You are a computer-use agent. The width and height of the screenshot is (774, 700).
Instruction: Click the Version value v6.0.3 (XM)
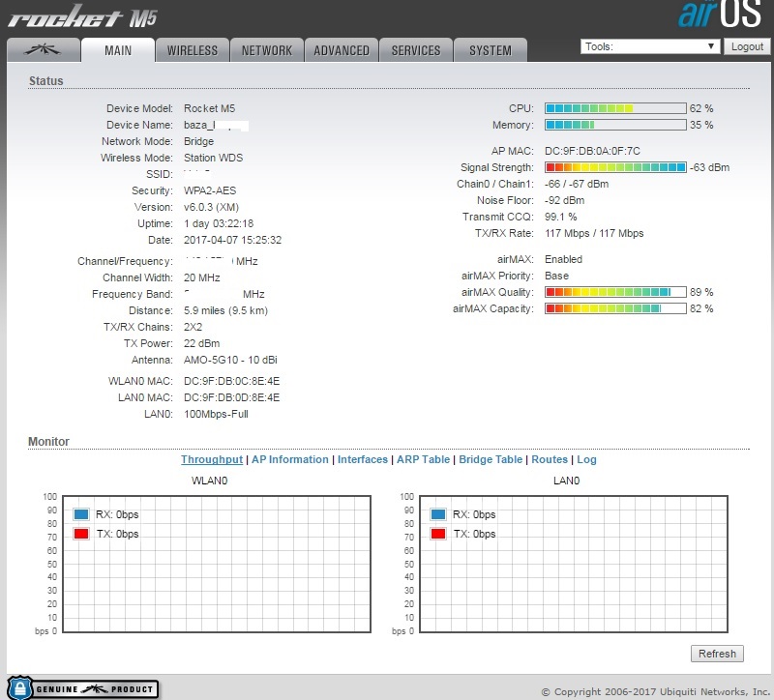point(211,207)
